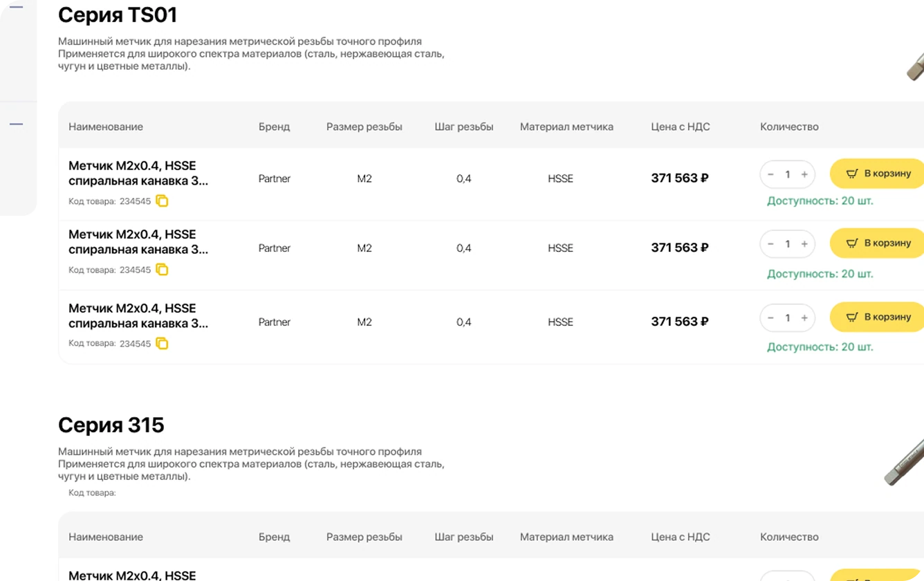Add second TS01 tap to cart
The image size is (924, 581).
pos(877,243)
